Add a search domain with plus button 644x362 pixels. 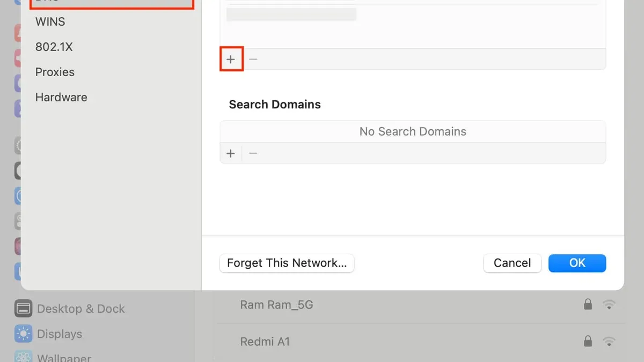click(231, 153)
